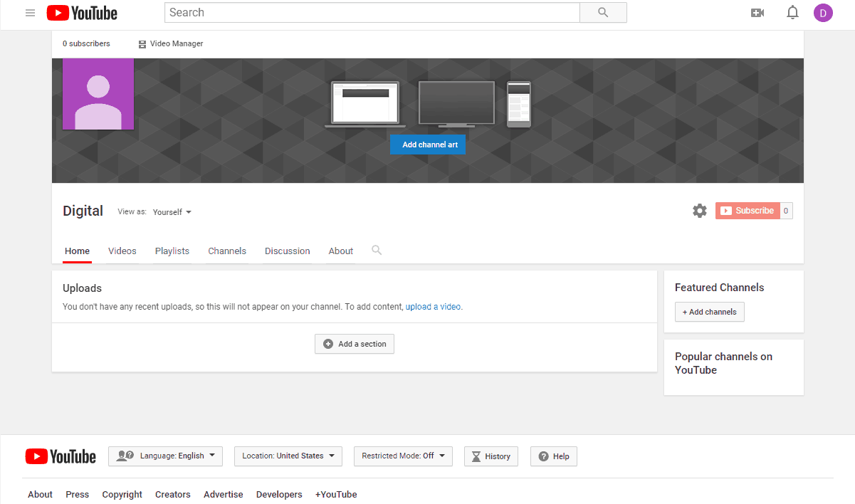Open the footer Developers link
This screenshot has height=504, width=855.
tap(279, 494)
